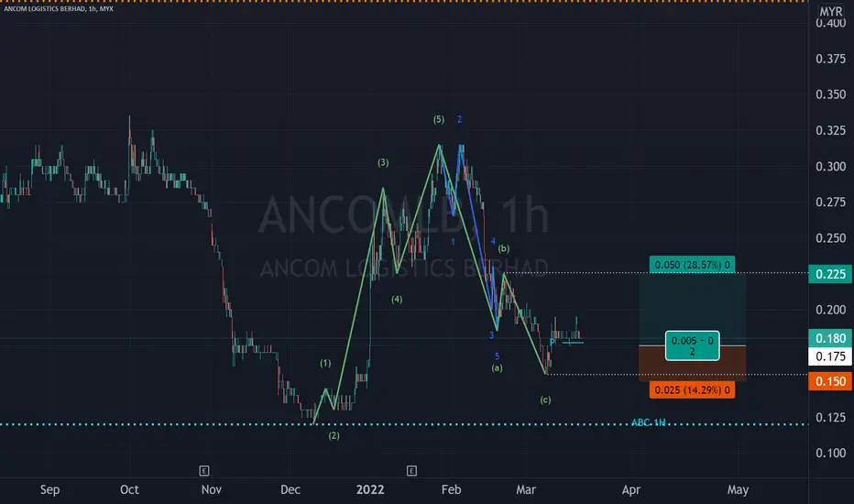Click the stop label 0.025 (14.29%) 0
The image size is (854, 504).
pos(692,389)
